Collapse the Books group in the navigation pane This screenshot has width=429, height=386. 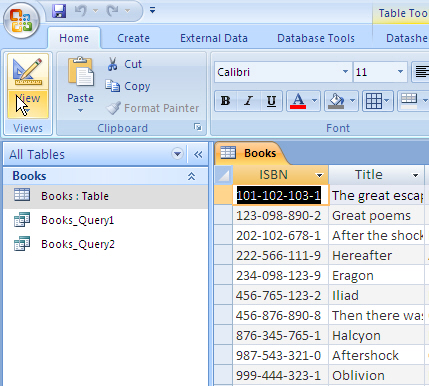pos(191,176)
